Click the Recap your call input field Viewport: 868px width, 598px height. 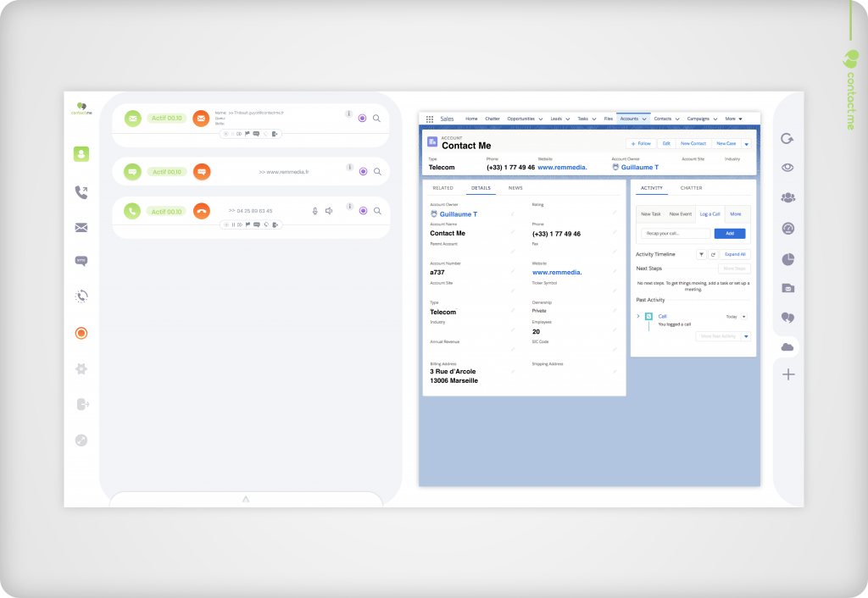[x=676, y=234]
